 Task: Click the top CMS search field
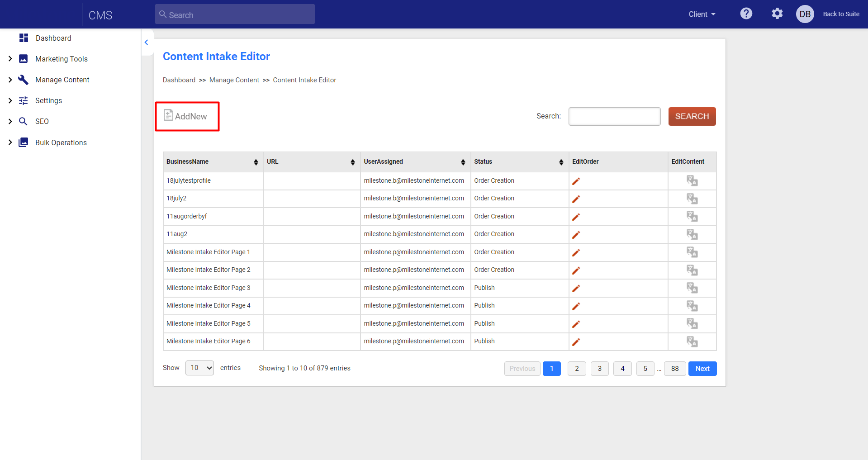(x=235, y=14)
